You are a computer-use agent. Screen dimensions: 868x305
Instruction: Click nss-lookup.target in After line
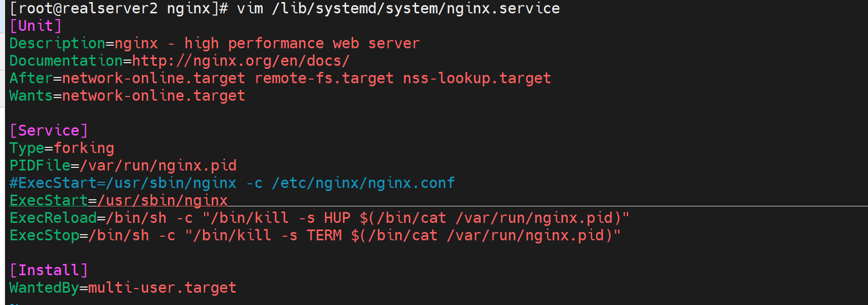pos(477,78)
